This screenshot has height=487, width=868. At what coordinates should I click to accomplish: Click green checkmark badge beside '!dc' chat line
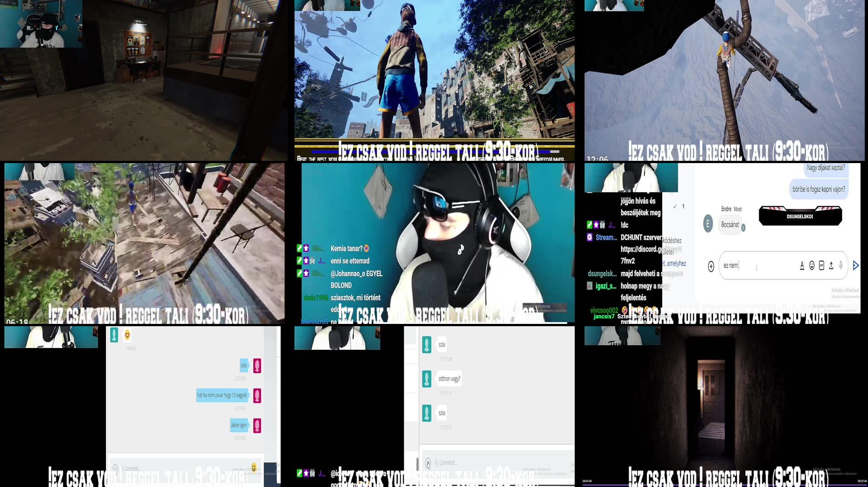(589, 225)
